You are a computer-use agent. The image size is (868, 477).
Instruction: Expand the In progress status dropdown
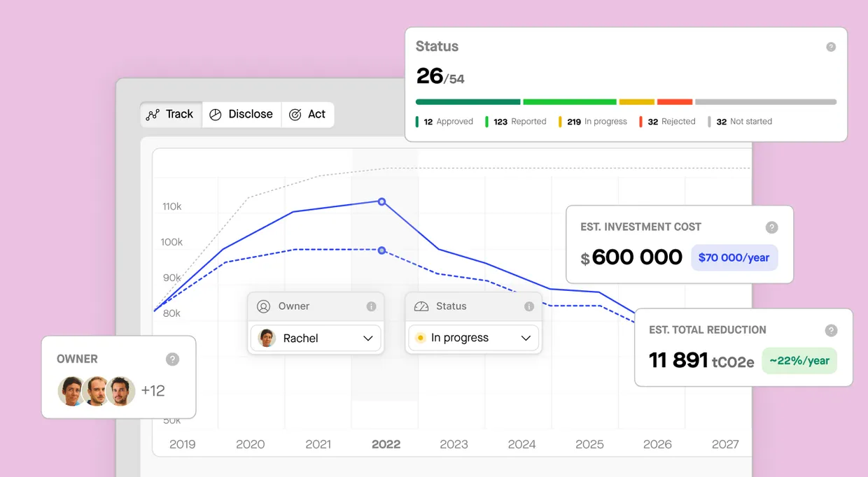(x=473, y=338)
